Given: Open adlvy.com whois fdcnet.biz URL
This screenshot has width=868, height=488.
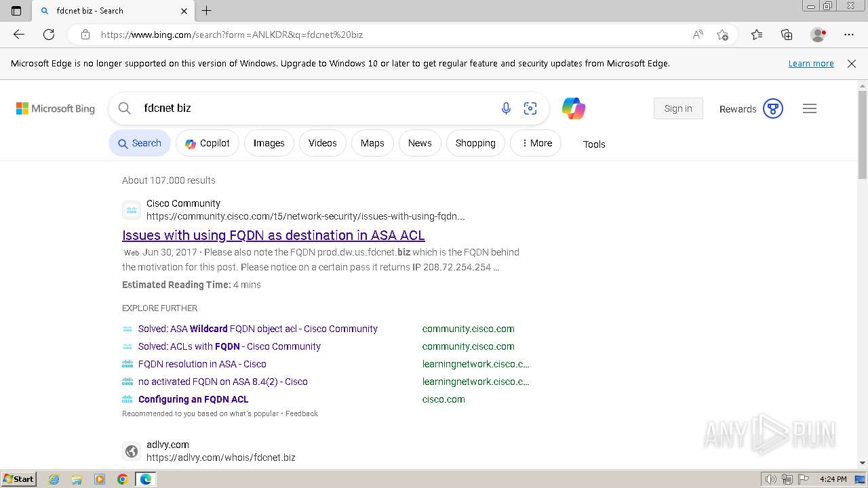Looking at the screenshot, I should point(221,457).
